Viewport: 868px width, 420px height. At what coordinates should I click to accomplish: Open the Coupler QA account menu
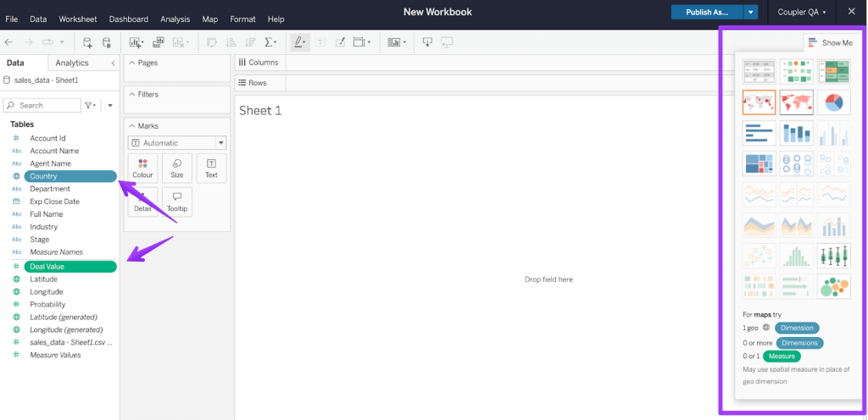coord(802,12)
